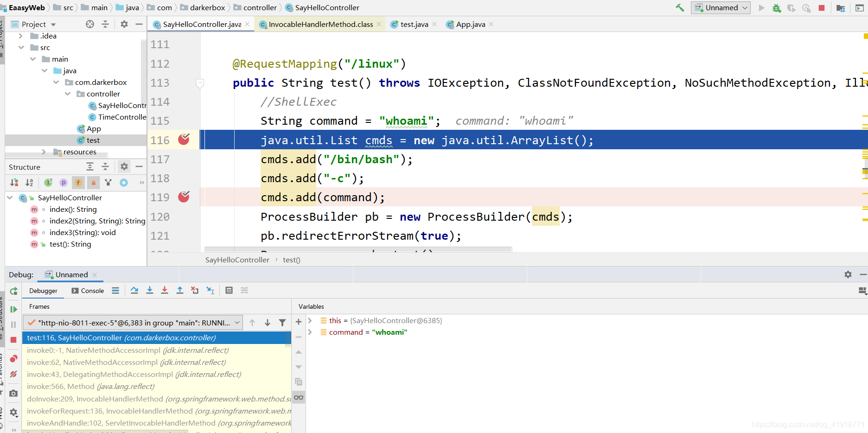Open Project panel settings gear
The width and height of the screenshot is (868, 433).
click(124, 24)
